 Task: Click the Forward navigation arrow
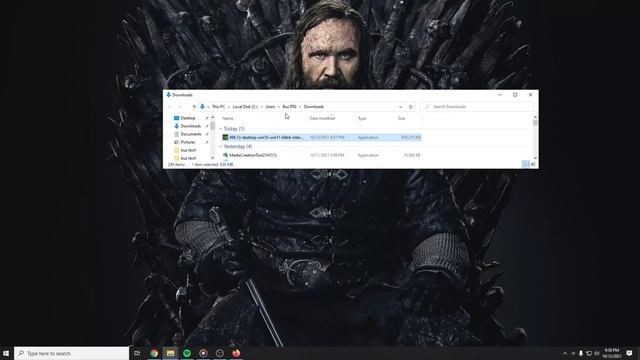[180, 107]
